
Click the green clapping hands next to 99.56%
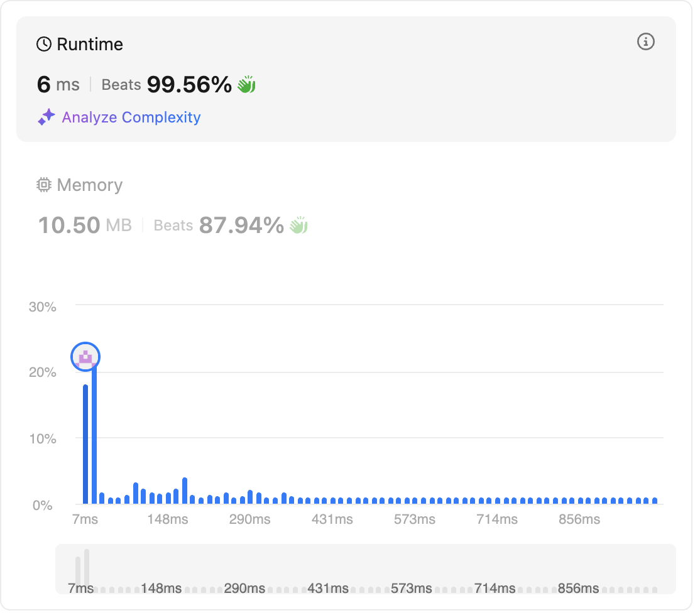click(246, 84)
